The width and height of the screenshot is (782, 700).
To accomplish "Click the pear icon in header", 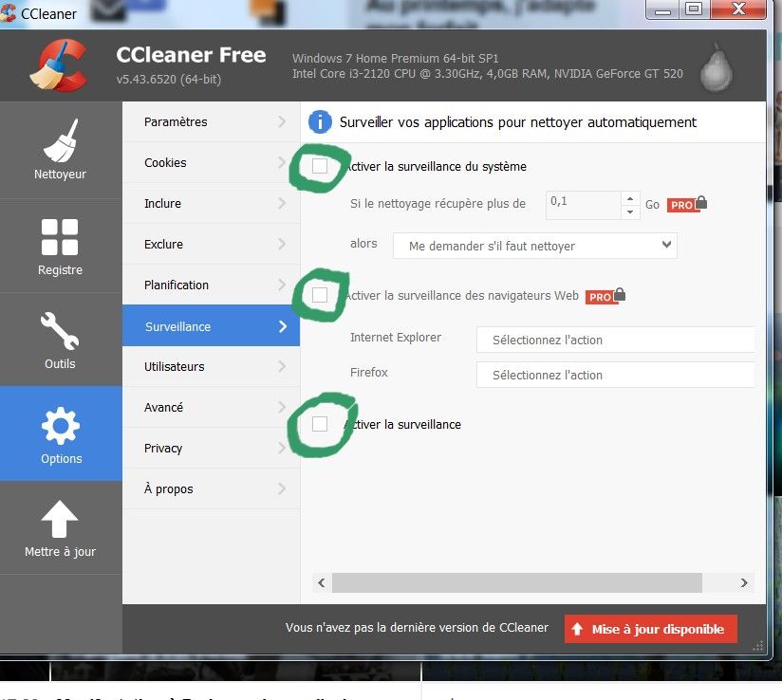I will (717, 66).
